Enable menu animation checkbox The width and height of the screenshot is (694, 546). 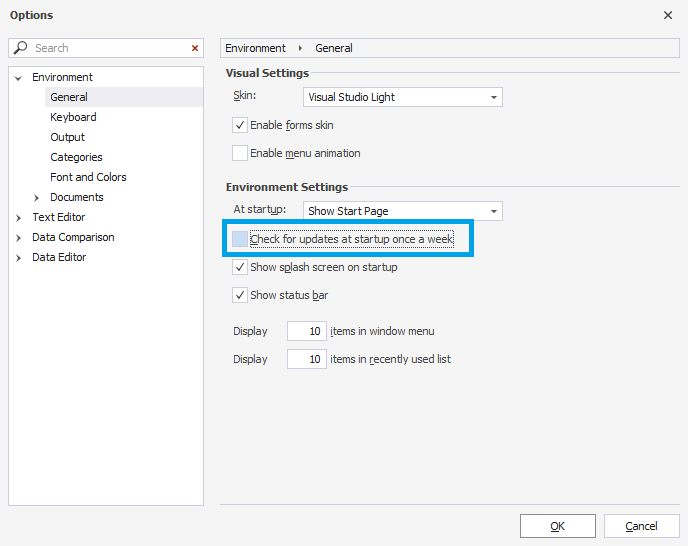240,153
